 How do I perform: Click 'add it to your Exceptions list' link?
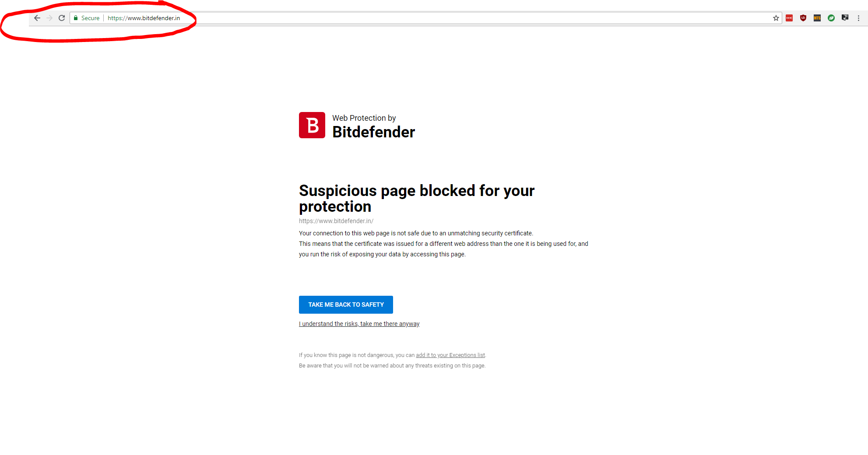[x=450, y=355]
